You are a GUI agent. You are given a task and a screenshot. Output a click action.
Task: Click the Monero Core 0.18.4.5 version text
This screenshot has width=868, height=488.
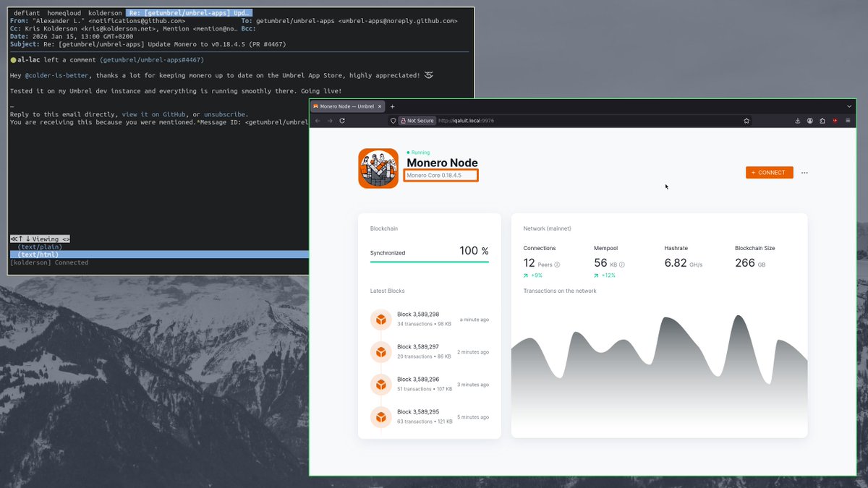(434, 176)
